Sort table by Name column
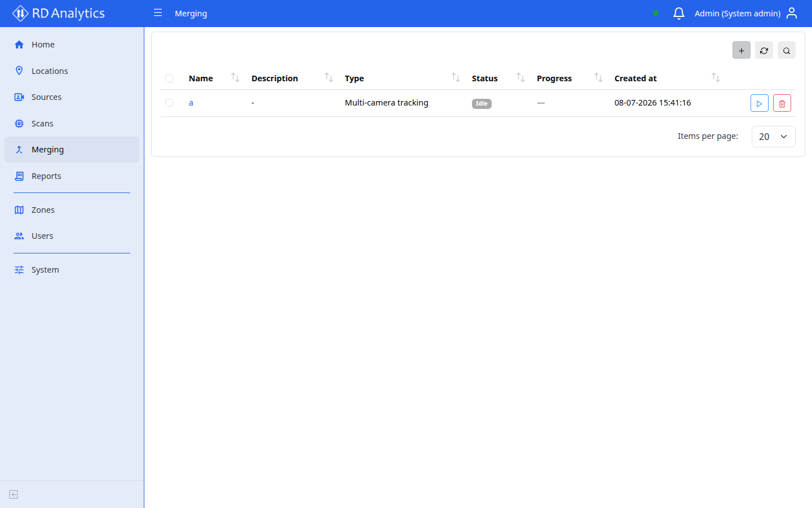The image size is (812, 508). (235, 78)
